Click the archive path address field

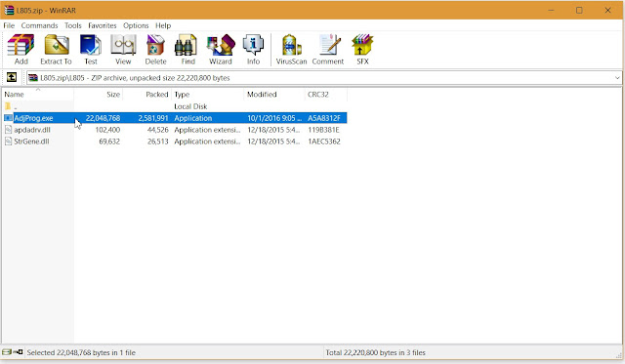click(x=324, y=78)
